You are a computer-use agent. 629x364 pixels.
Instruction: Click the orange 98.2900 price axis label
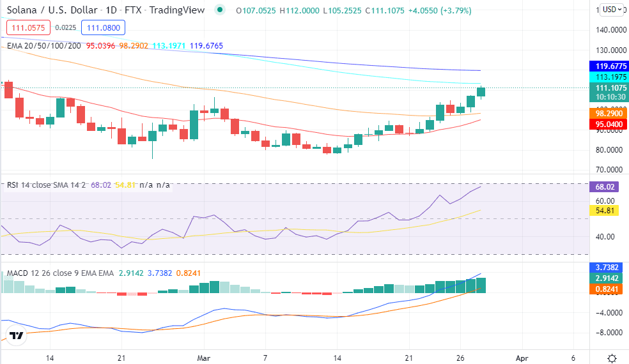pyautogui.click(x=609, y=114)
